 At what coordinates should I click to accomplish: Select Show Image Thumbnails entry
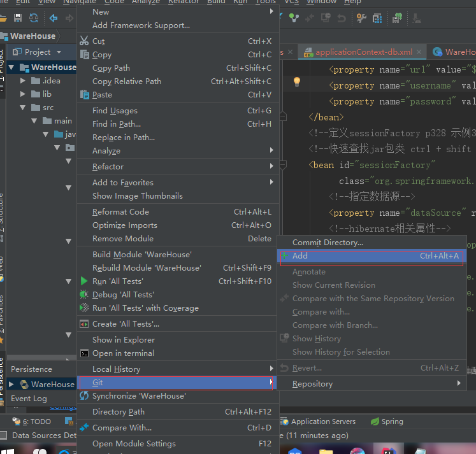click(x=178, y=196)
